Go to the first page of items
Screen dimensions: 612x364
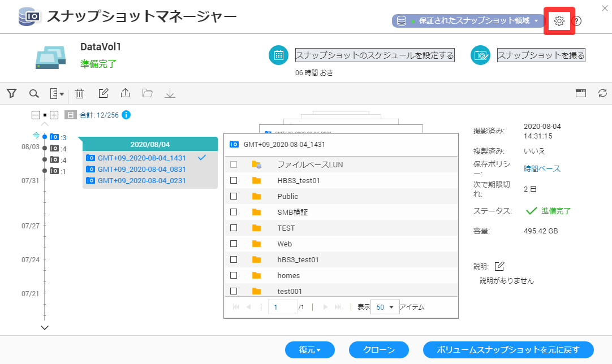point(236,307)
